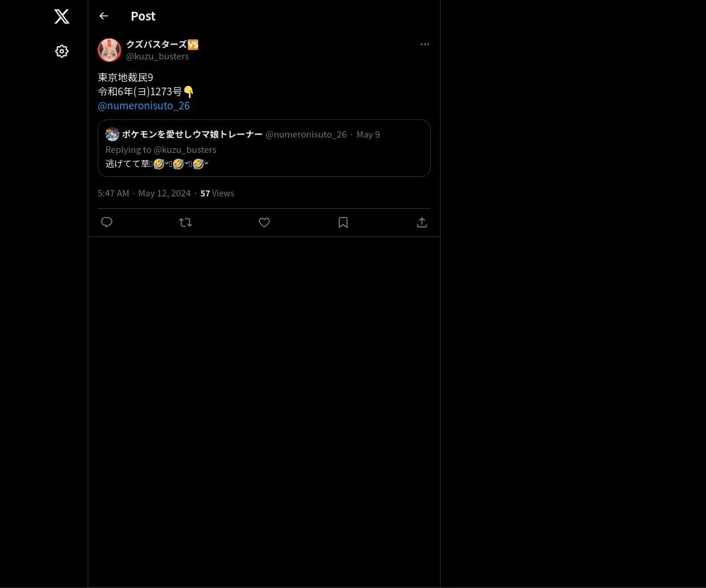Viewport: 706px width, 588px height.
Task: Share the post via the upload icon
Action: pyautogui.click(x=422, y=222)
